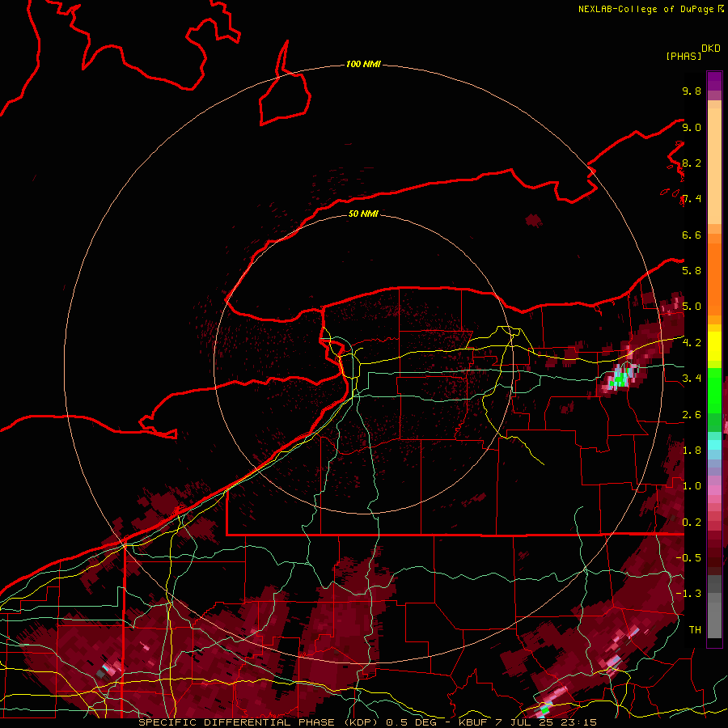This screenshot has height=728, width=728.
Task: Select the -0.5 value on the legend
Action: pyautogui.click(x=688, y=557)
